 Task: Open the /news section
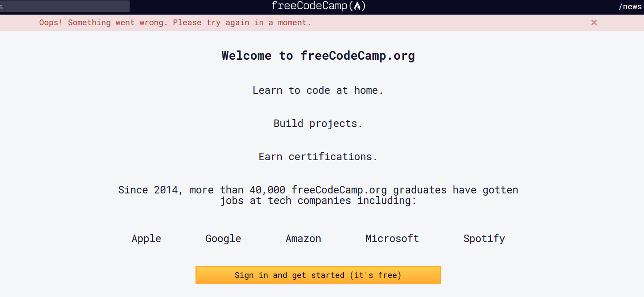coord(630,6)
